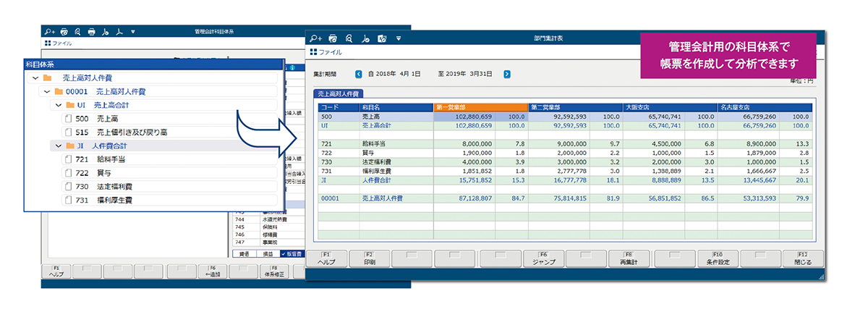
Task: Select the 大阪支店 column header
Action: pyautogui.click(x=669, y=107)
